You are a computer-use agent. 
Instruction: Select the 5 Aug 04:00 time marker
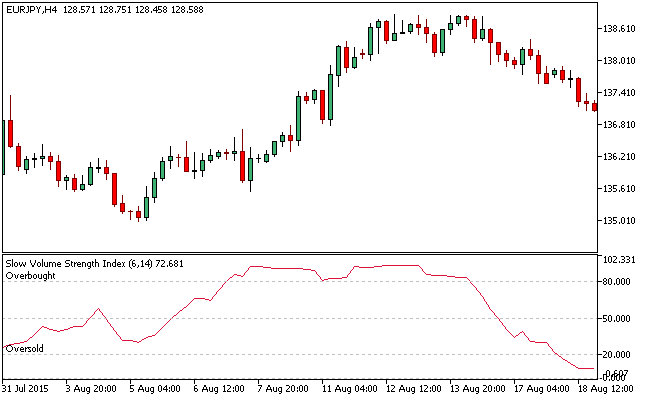pos(153,388)
